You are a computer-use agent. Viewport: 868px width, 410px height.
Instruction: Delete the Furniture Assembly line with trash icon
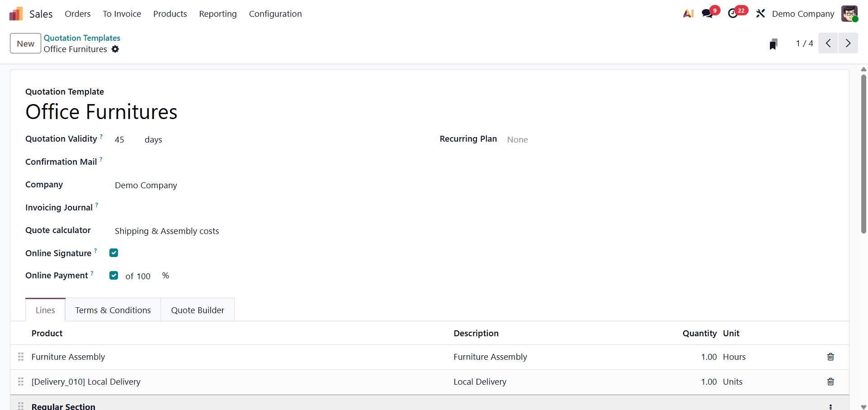pyautogui.click(x=830, y=357)
